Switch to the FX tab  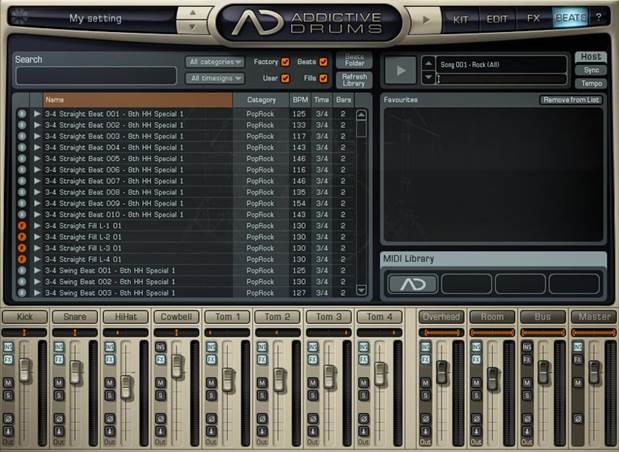click(533, 18)
